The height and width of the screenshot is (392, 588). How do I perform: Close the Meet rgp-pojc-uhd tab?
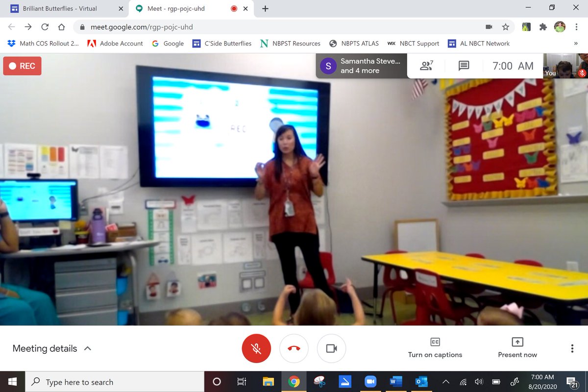tap(245, 8)
